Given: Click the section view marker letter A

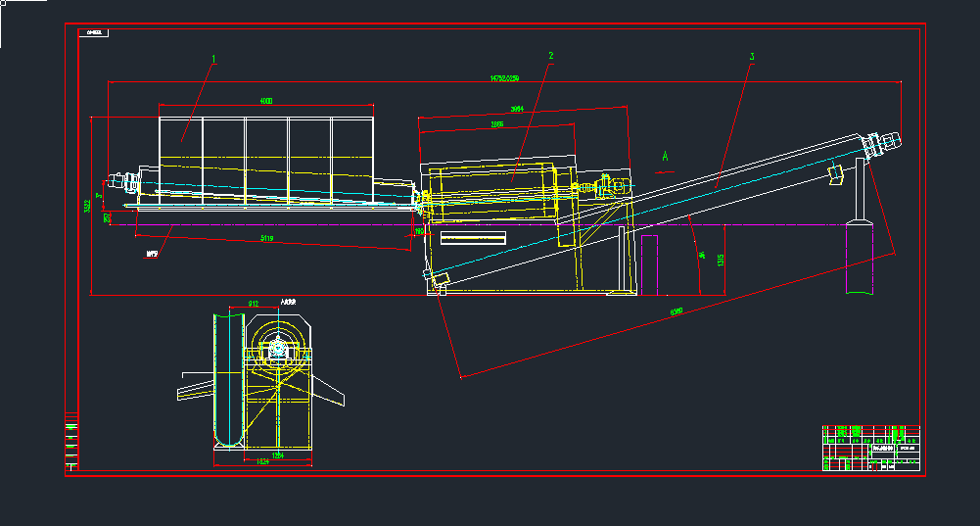Looking at the screenshot, I should [x=666, y=156].
